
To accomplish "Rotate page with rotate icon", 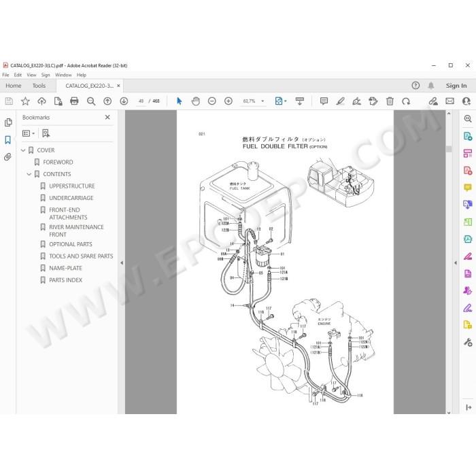I will (406, 101).
